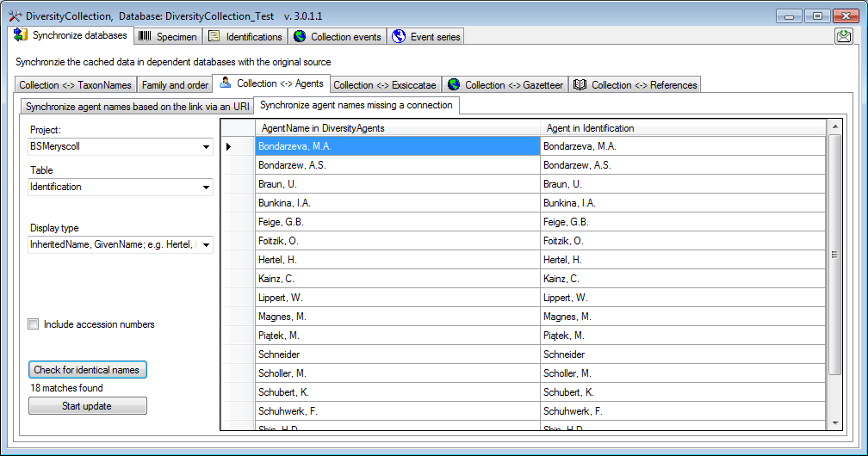
Task: Select Bondarzew, A.S. in AgentName column
Action: click(398, 165)
